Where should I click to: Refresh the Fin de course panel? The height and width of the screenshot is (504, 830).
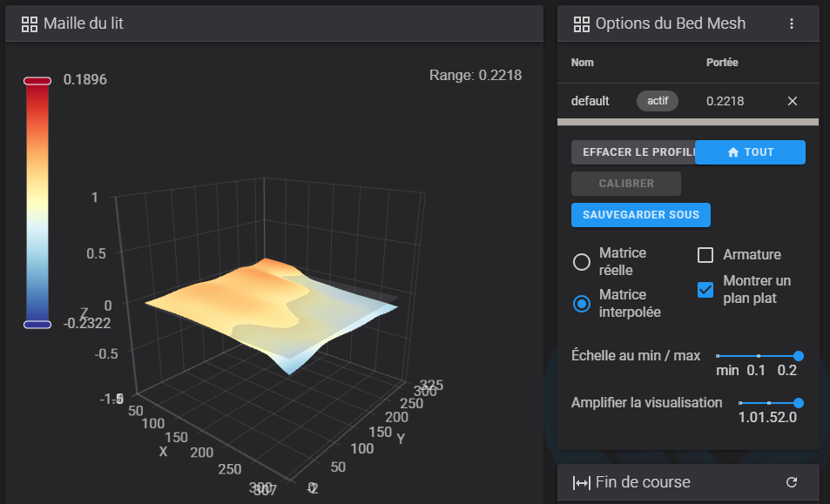click(x=792, y=482)
